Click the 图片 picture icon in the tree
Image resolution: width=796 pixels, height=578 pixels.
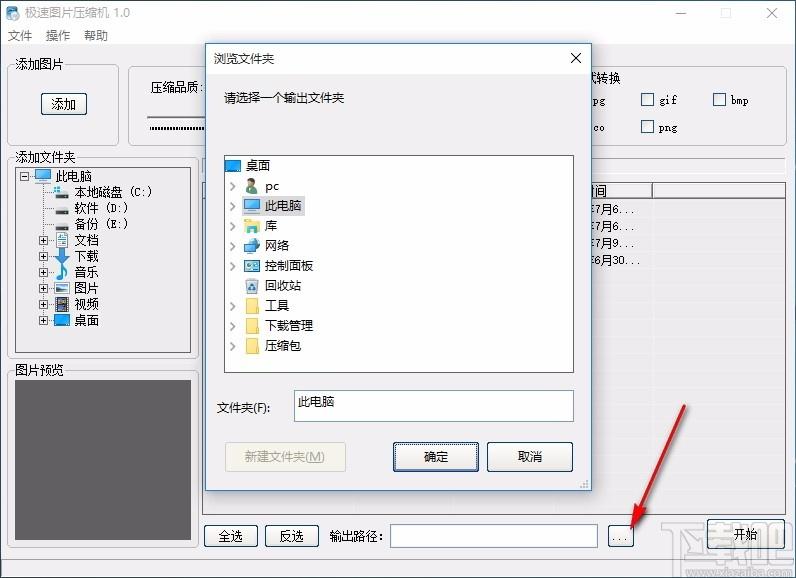(x=62, y=288)
